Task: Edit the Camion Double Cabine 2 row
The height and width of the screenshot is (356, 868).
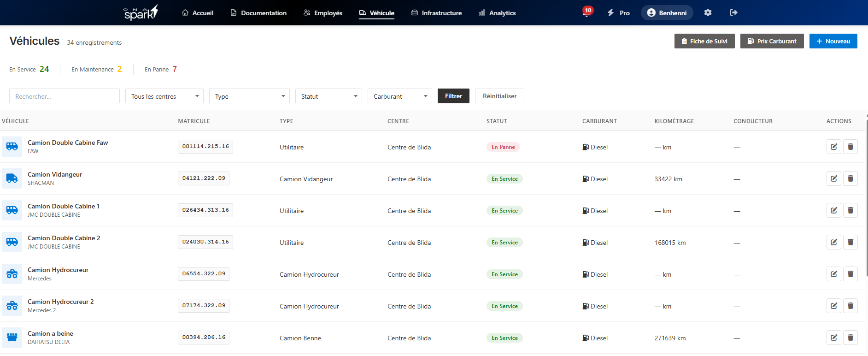Action: click(833, 242)
